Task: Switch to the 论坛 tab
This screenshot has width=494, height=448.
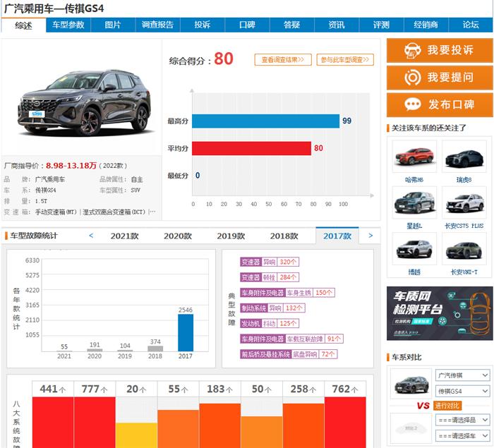Action: click(471, 25)
